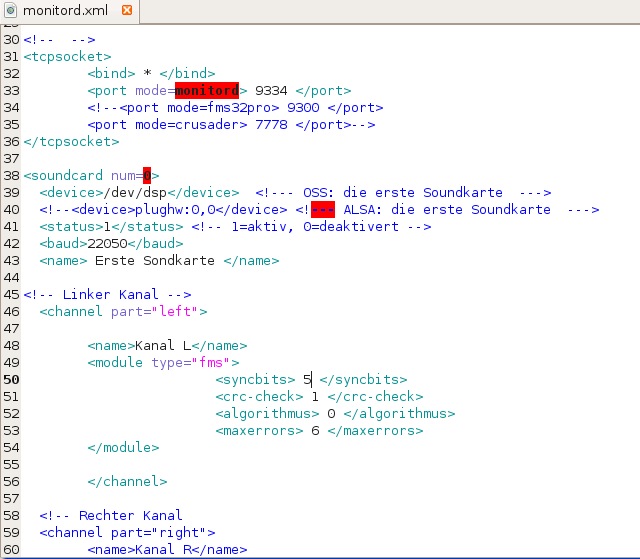Click the plughw:0,0 device text

175,210
